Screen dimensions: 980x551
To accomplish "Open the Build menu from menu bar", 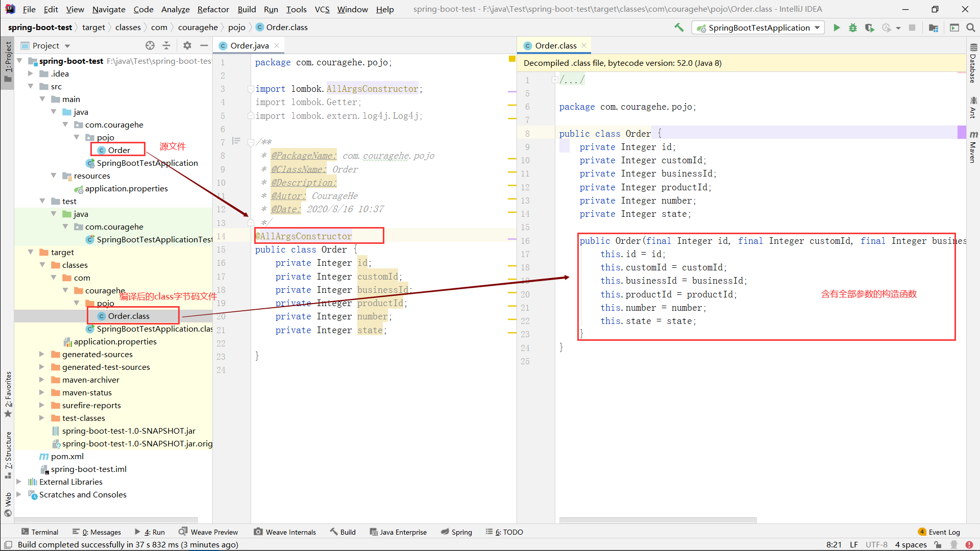I will (246, 9).
